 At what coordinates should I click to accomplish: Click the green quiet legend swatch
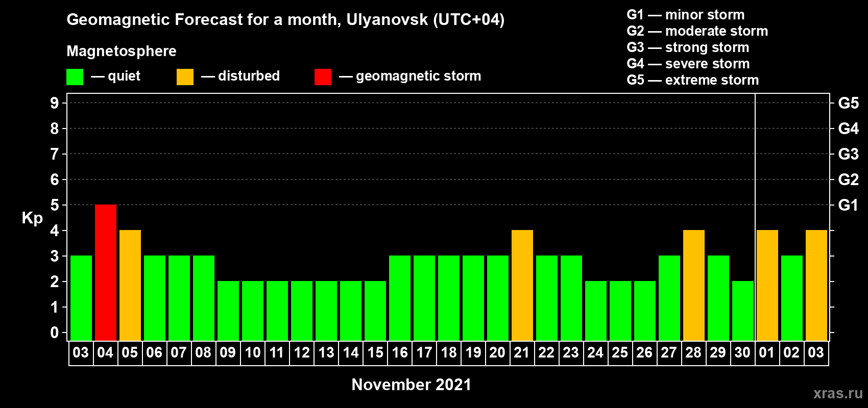coord(75,77)
